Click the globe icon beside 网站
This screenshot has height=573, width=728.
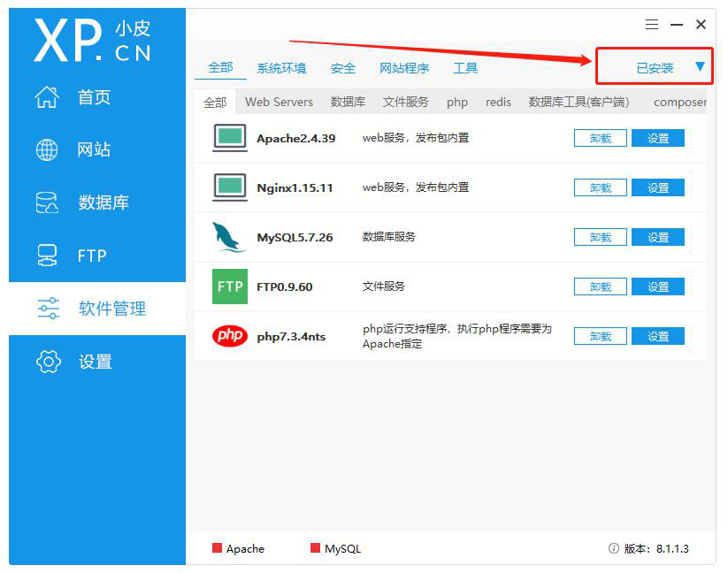pyautogui.click(x=47, y=149)
